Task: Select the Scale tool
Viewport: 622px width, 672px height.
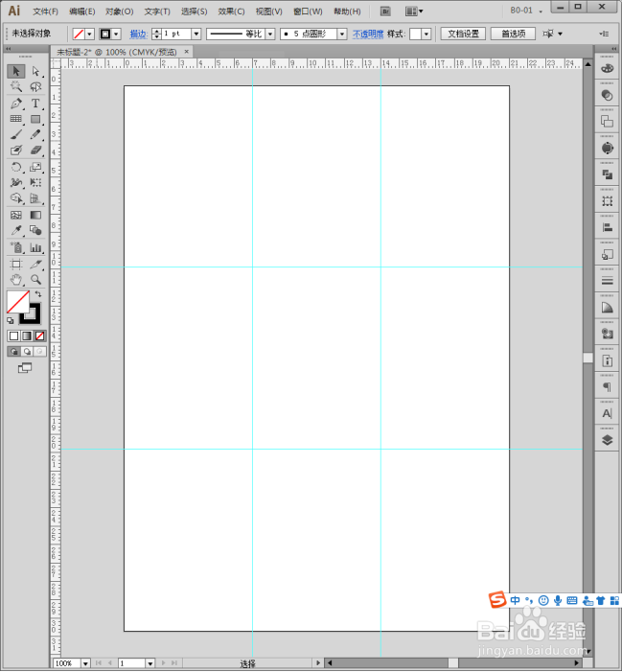Action: click(36, 167)
